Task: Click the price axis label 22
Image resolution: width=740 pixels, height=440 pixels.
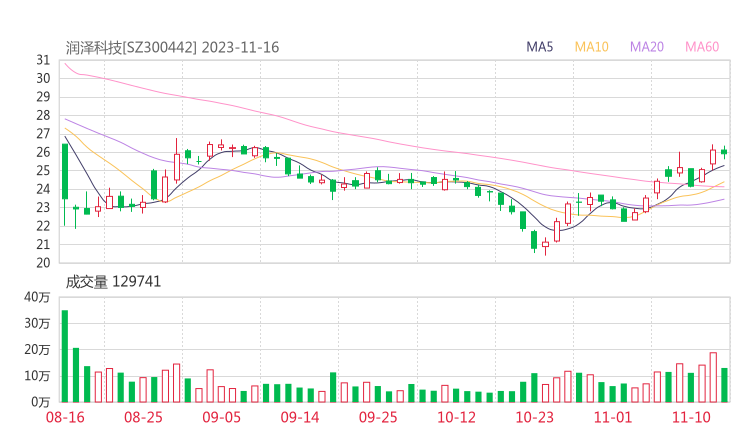Action: (x=43, y=226)
